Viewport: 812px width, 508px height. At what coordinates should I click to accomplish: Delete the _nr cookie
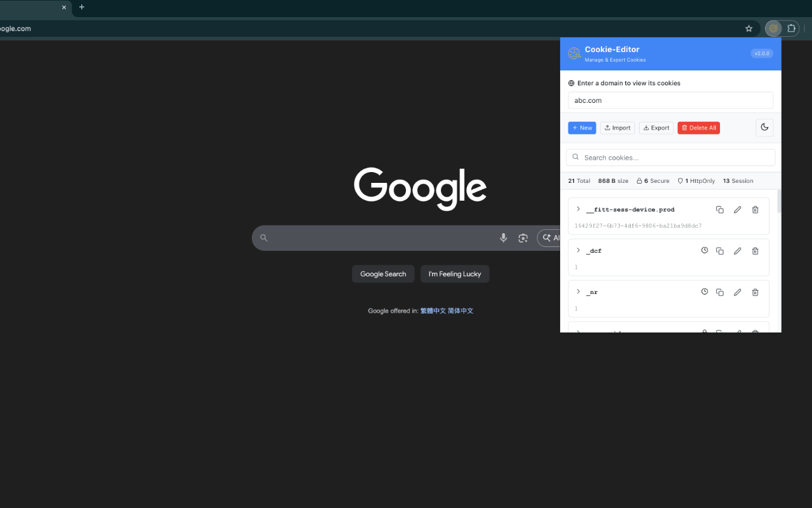click(755, 291)
